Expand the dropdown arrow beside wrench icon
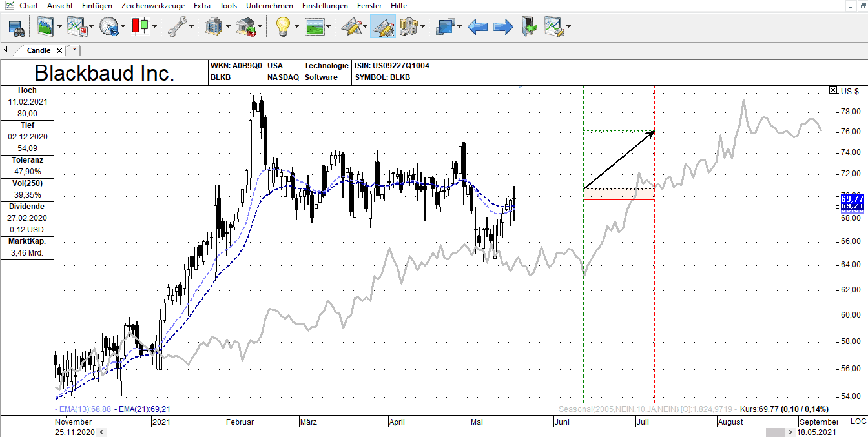Image resolution: width=868 pixels, height=437 pixels. (192, 27)
